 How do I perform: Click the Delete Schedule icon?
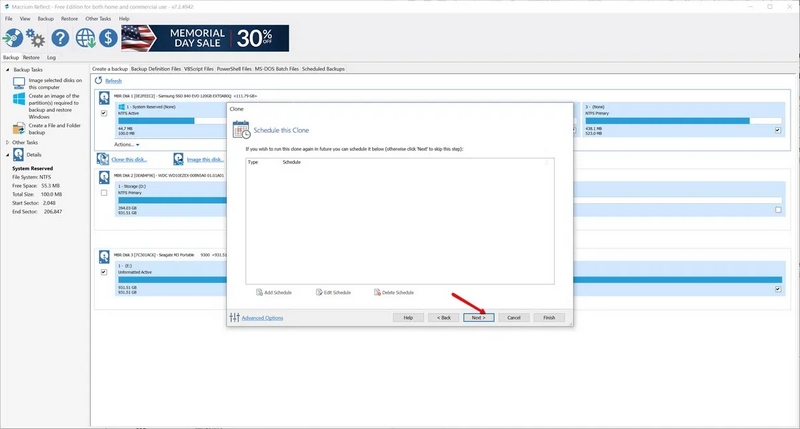pos(377,292)
